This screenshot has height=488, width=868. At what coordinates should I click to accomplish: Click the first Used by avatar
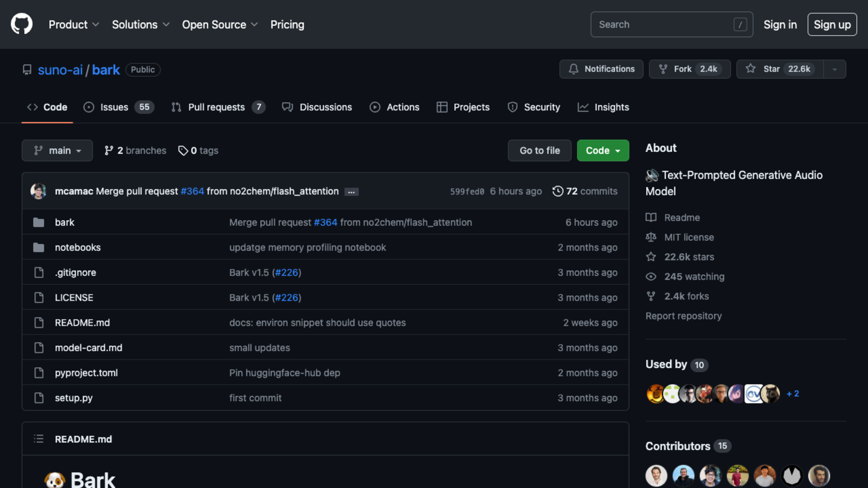point(655,394)
